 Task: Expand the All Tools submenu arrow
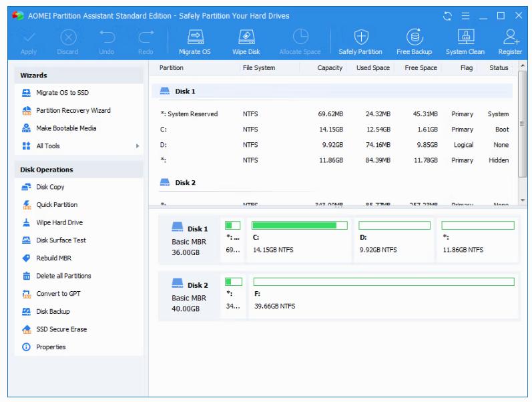pos(138,146)
